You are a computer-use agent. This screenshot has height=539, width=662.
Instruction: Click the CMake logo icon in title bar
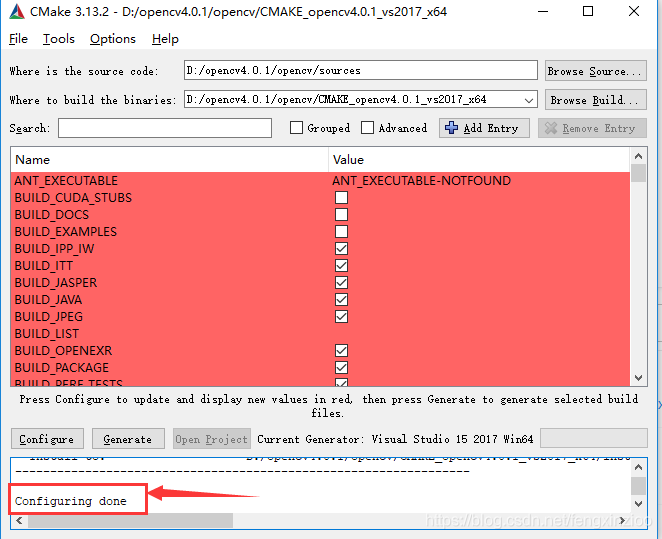tap(16, 11)
